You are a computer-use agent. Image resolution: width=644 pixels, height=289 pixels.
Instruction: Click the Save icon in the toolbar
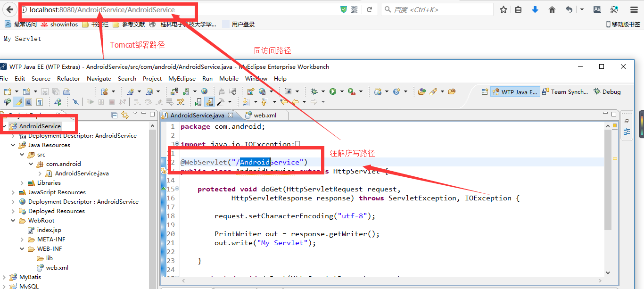point(44,91)
